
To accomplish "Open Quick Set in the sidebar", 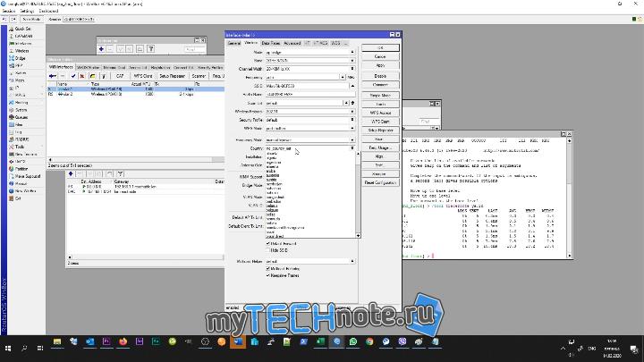I will pyautogui.click(x=22, y=29).
